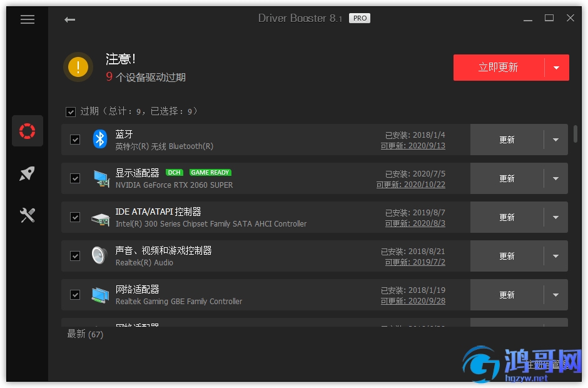Select the 声音、视频和游戏控制器 title
The height and width of the screenshot is (388, 588).
pyautogui.click(x=163, y=250)
